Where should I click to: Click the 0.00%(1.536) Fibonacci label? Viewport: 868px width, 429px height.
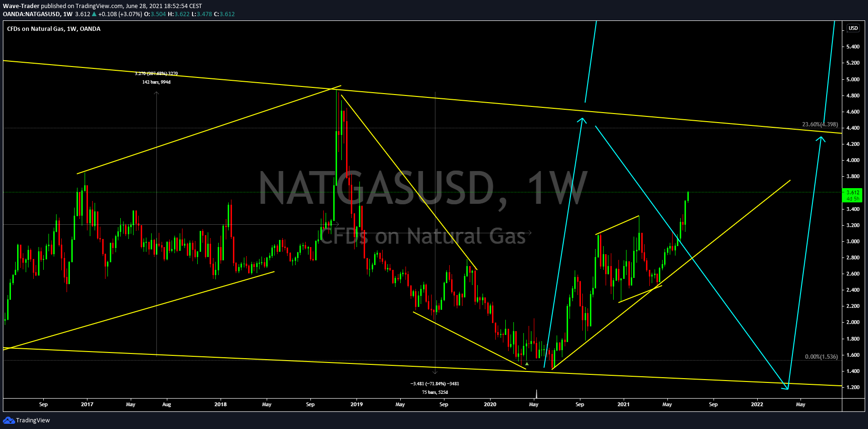(x=821, y=357)
